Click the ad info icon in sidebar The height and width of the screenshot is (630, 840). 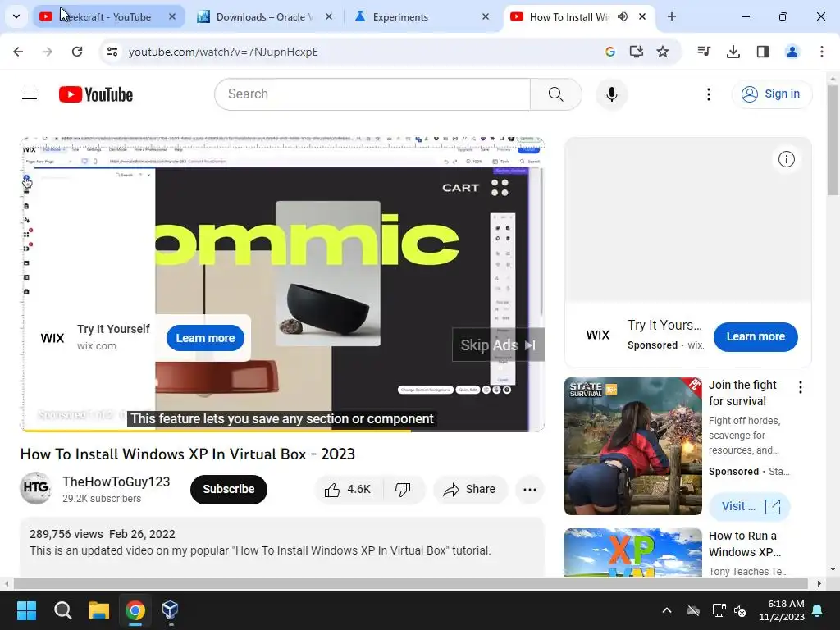pos(786,159)
